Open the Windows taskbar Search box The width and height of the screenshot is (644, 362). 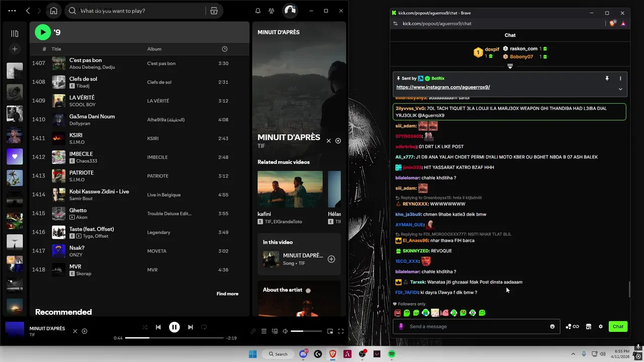pyautogui.click(x=278, y=354)
